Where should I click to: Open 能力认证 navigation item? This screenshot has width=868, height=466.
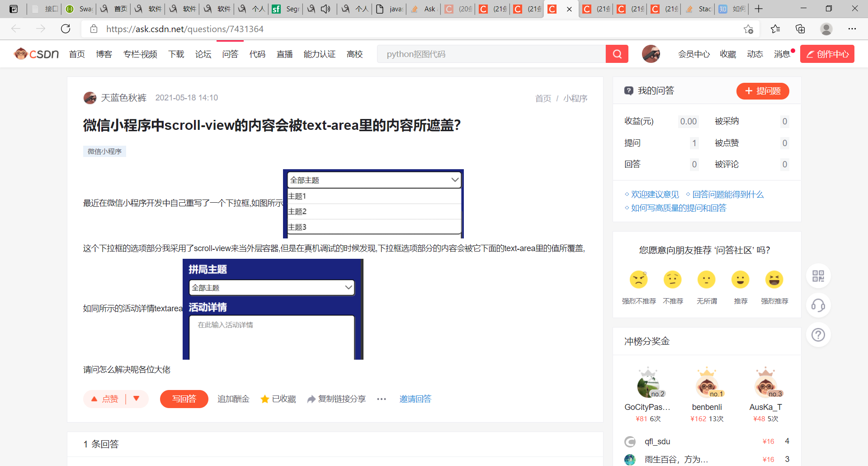(320, 54)
